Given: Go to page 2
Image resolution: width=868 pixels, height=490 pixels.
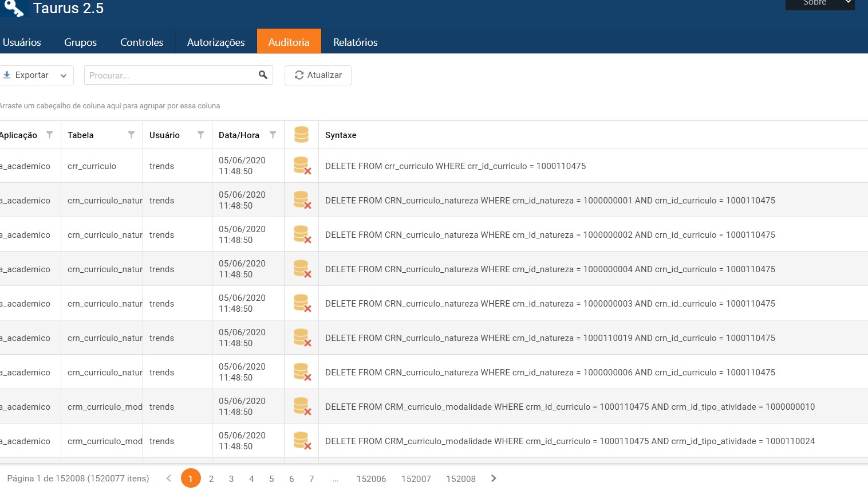Looking at the screenshot, I should pos(211,479).
